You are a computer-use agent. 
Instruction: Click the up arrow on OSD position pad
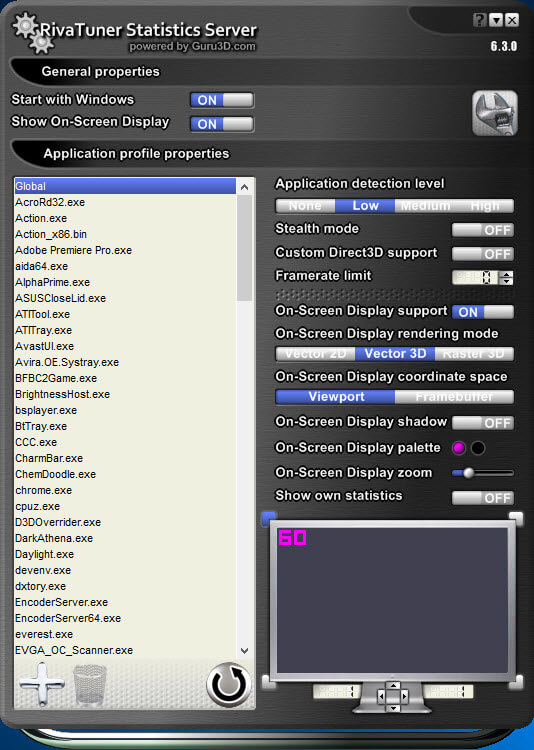pos(393,685)
